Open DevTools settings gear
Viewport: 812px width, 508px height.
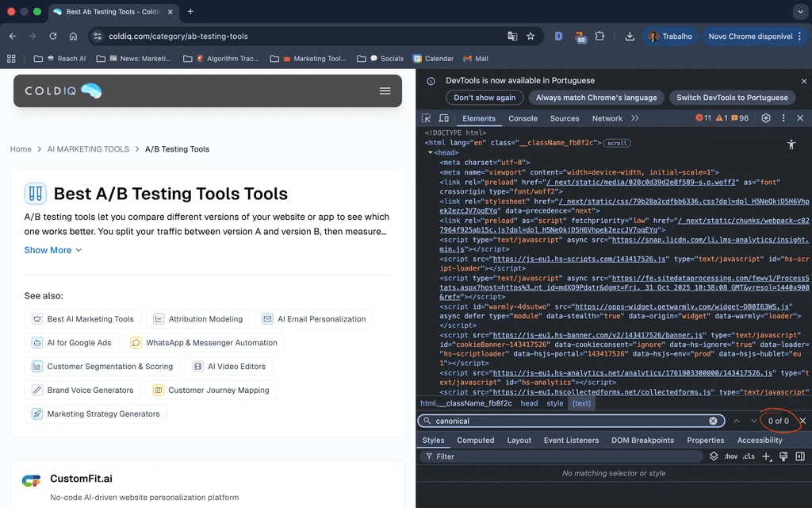click(x=766, y=118)
